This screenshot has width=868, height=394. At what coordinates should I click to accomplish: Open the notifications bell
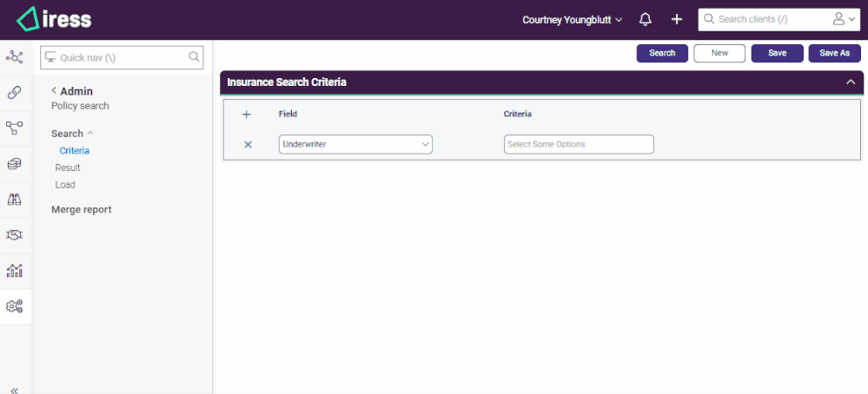point(646,19)
